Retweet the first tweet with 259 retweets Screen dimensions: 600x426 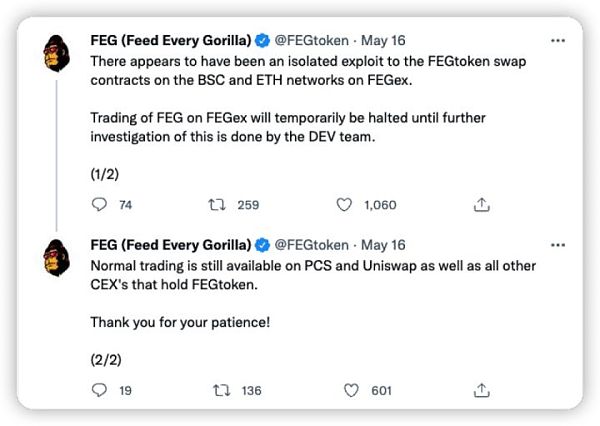215,204
